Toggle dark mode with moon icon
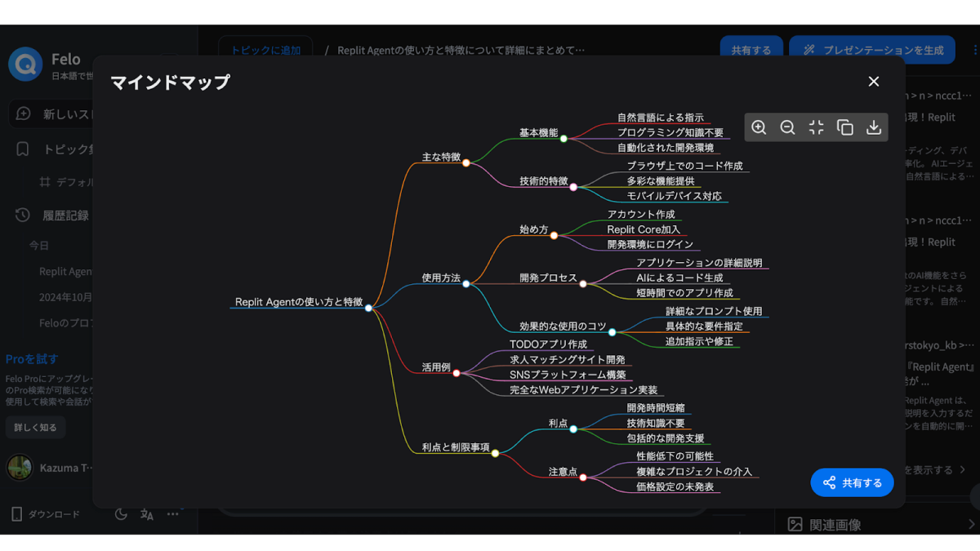The image size is (980, 551). pyautogui.click(x=121, y=513)
